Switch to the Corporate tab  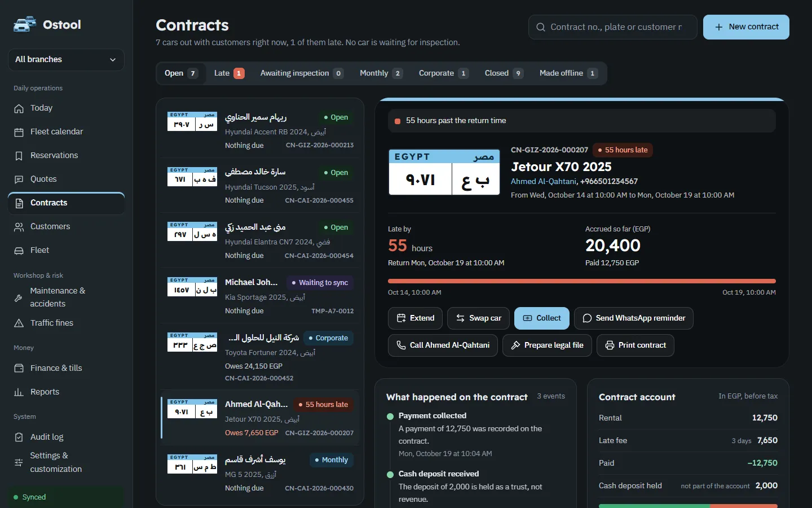pos(444,73)
